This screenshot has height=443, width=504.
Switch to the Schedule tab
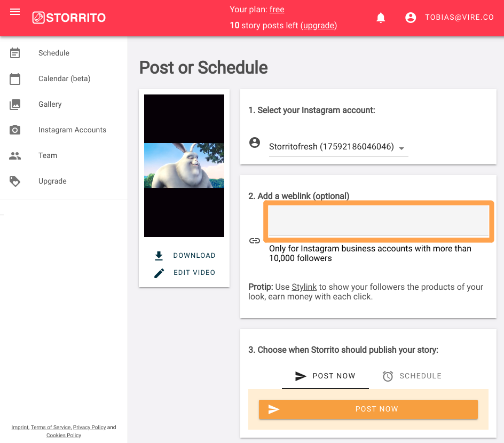pyautogui.click(x=412, y=376)
